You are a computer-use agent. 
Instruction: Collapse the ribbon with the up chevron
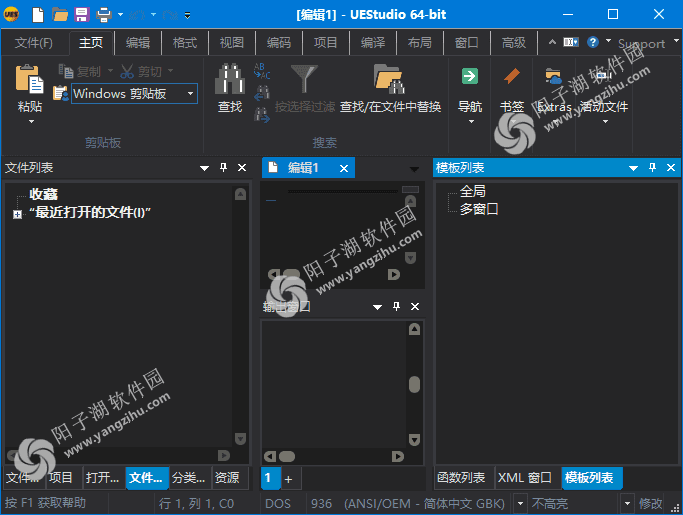[552, 42]
